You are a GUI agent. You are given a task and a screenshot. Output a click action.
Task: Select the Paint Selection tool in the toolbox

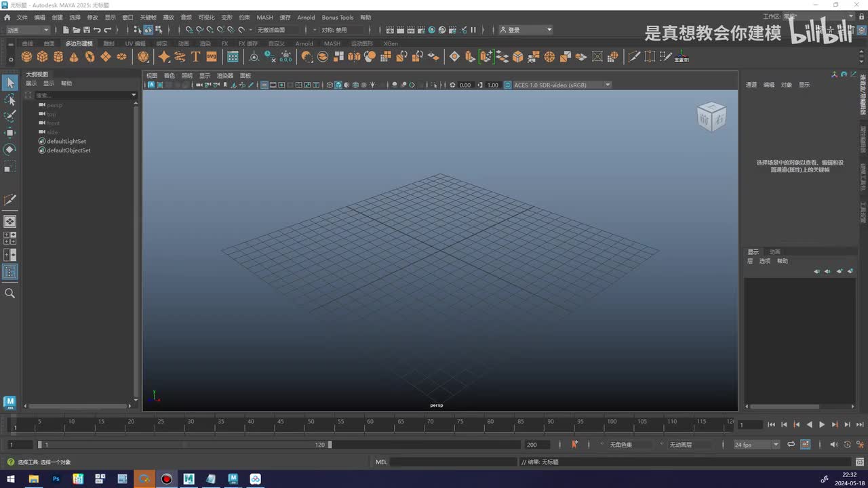(9, 117)
